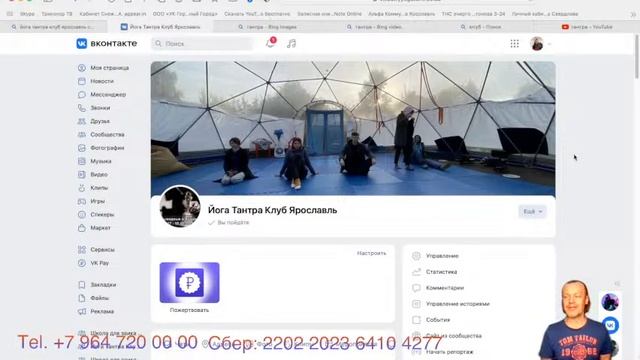Open the music note icon in header
The image size is (640, 360).
point(291,44)
